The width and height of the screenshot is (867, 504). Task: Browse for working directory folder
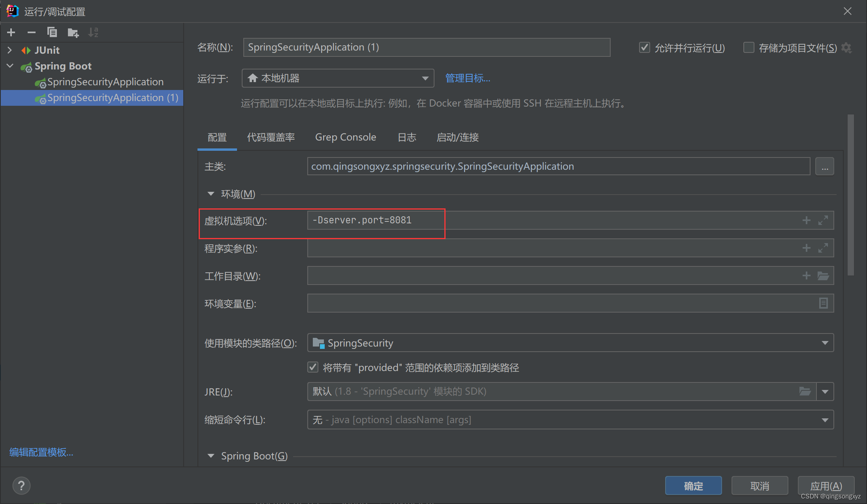point(823,275)
